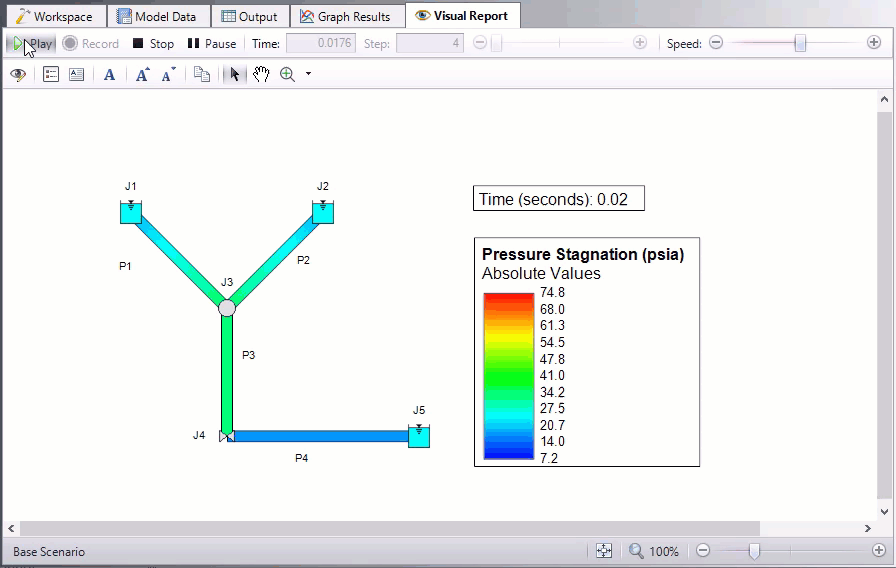Image resolution: width=896 pixels, height=568 pixels.
Task: Select the zoom magnifier tool
Action: pyautogui.click(x=287, y=74)
